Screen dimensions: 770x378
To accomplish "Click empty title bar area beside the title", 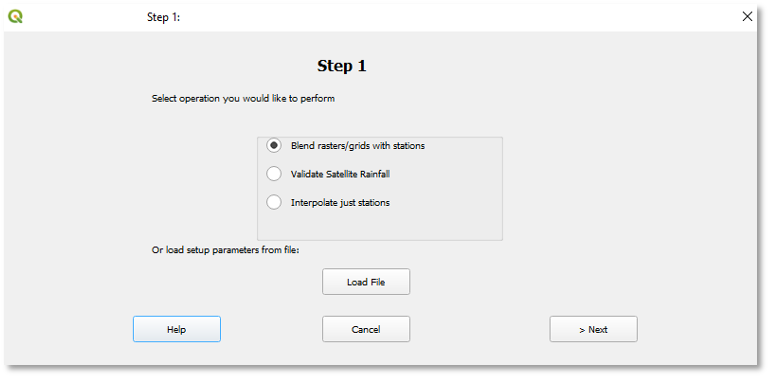I will (442, 17).
